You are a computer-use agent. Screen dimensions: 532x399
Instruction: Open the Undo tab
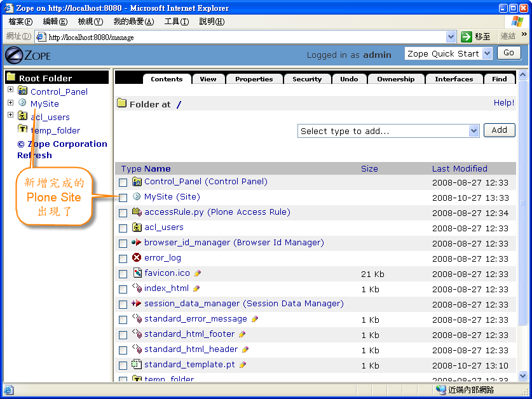[x=349, y=79]
